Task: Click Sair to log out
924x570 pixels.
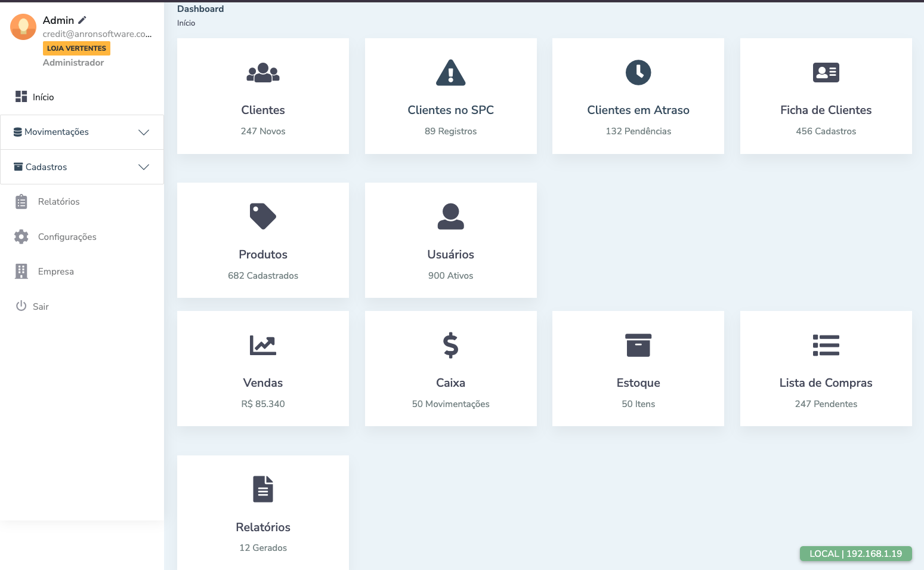Action: tap(41, 306)
